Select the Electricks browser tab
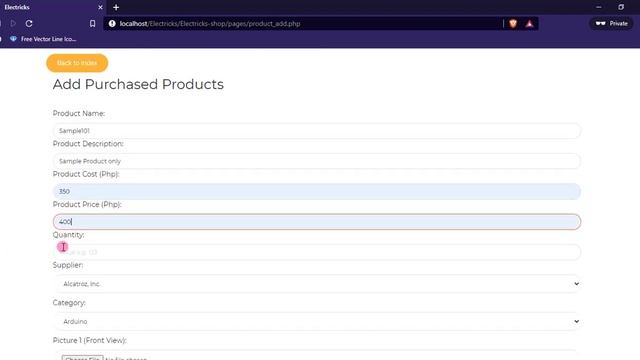The width and height of the screenshot is (640, 360). [x=52, y=7]
